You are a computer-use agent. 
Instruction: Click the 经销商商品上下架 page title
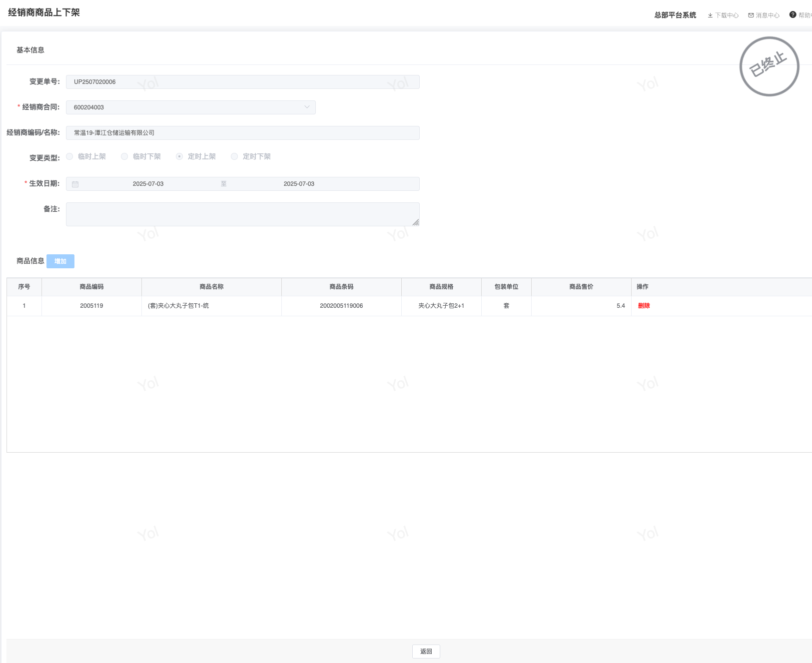pyautogui.click(x=44, y=12)
